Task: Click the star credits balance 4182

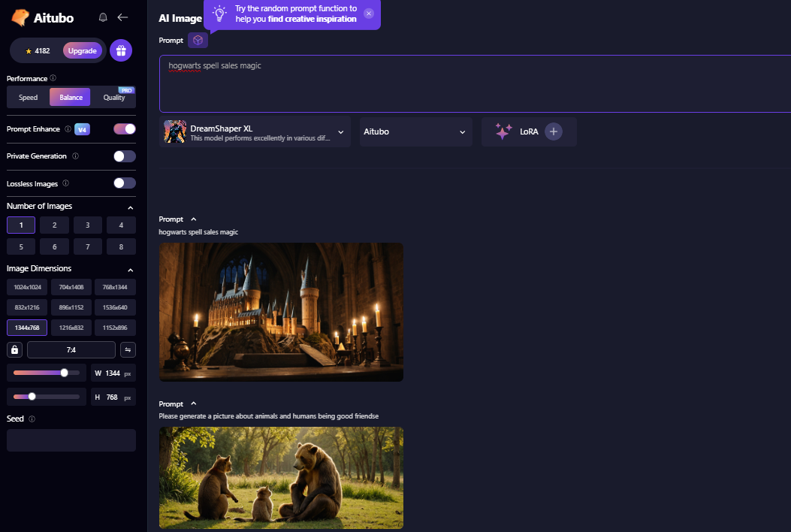Action: 38,51
